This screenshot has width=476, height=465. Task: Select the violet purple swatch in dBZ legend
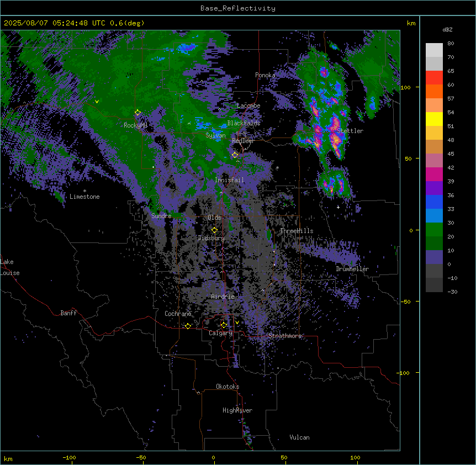point(434,188)
